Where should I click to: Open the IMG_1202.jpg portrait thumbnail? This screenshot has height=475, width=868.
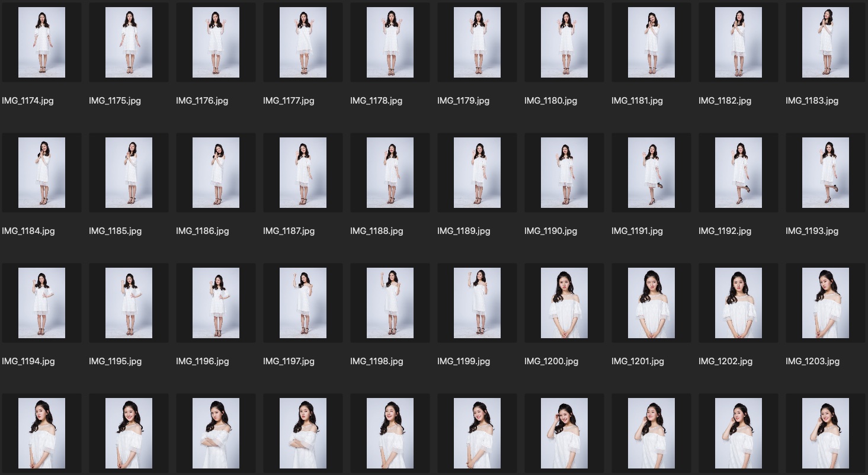738,303
